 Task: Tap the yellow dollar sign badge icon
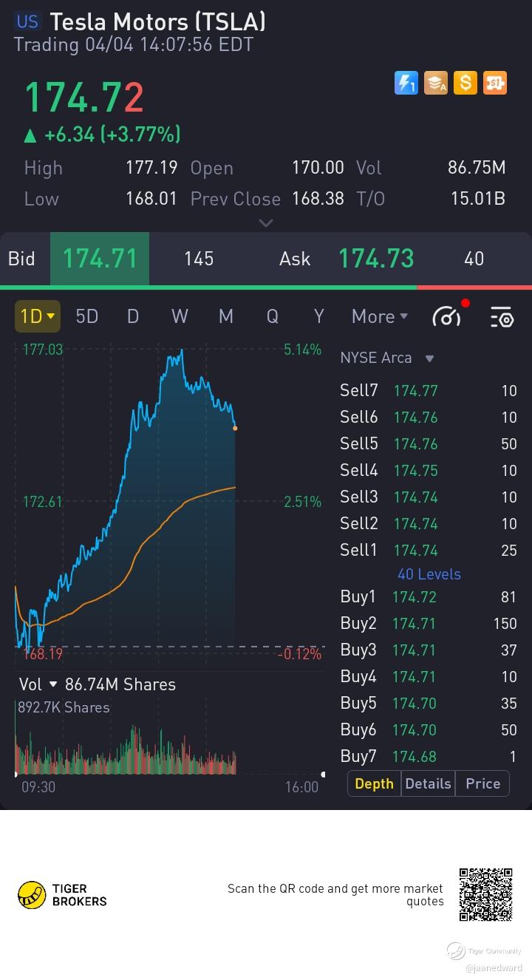[x=465, y=83]
